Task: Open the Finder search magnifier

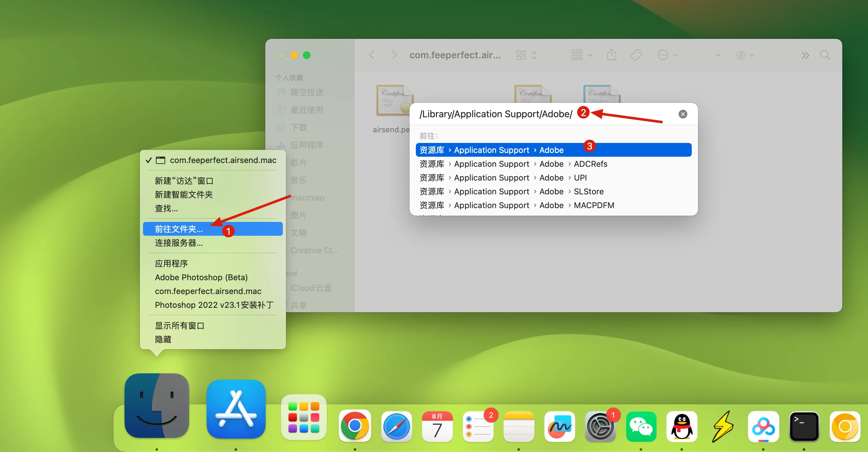Action: (x=824, y=55)
